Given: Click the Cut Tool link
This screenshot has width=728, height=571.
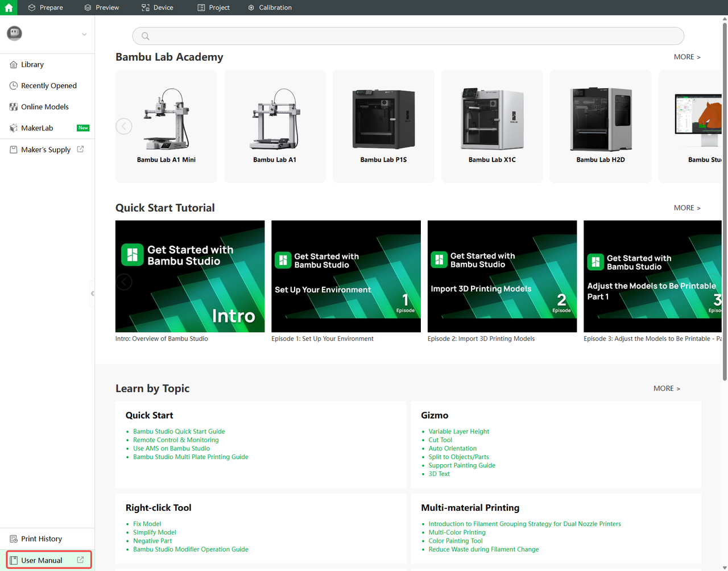Looking at the screenshot, I should tap(440, 440).
